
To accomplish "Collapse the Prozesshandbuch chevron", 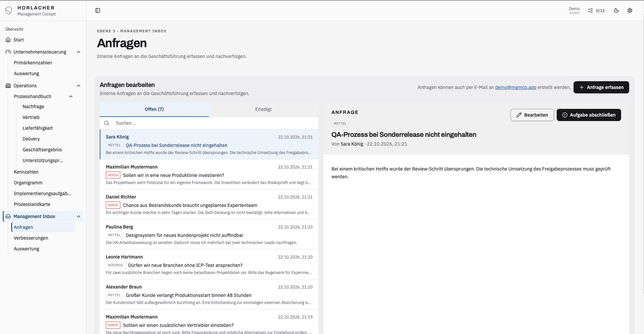I will coord(71,96).
